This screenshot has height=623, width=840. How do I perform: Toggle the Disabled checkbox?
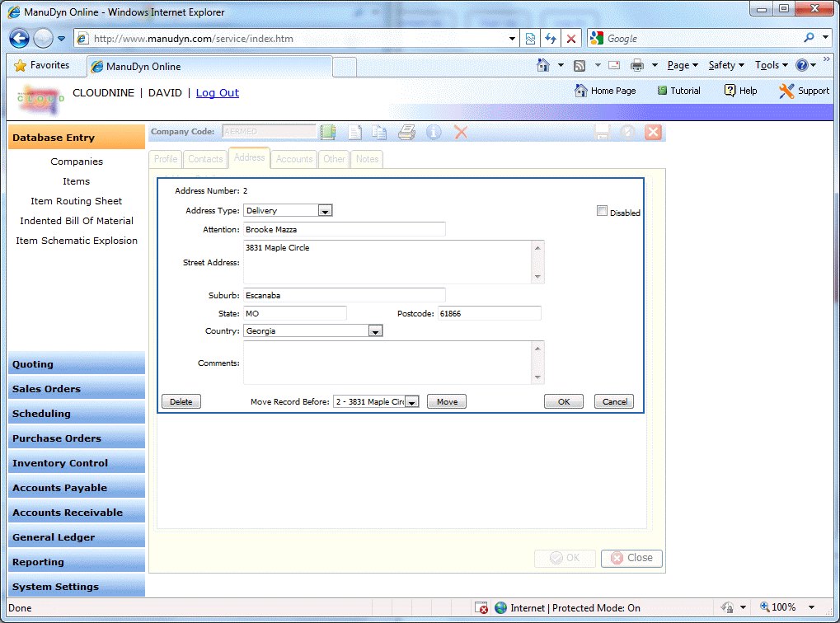tap(602, 211)
